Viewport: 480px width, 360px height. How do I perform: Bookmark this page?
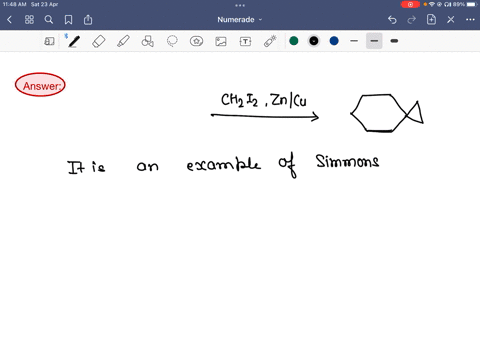tap(68, 20)
